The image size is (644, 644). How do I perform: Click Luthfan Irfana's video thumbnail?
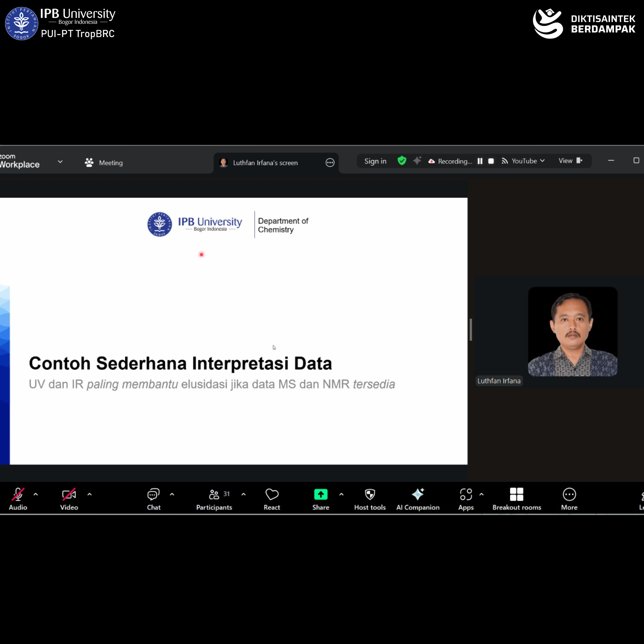point(572,332)
